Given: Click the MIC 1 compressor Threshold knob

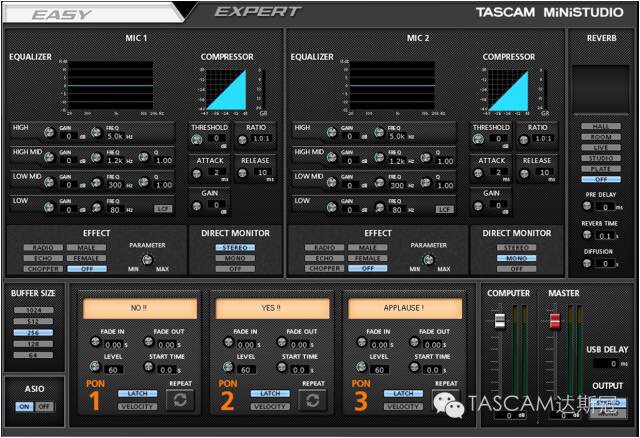Looking at the screenshot, I should pyautogui.click(x=197, y=141).
